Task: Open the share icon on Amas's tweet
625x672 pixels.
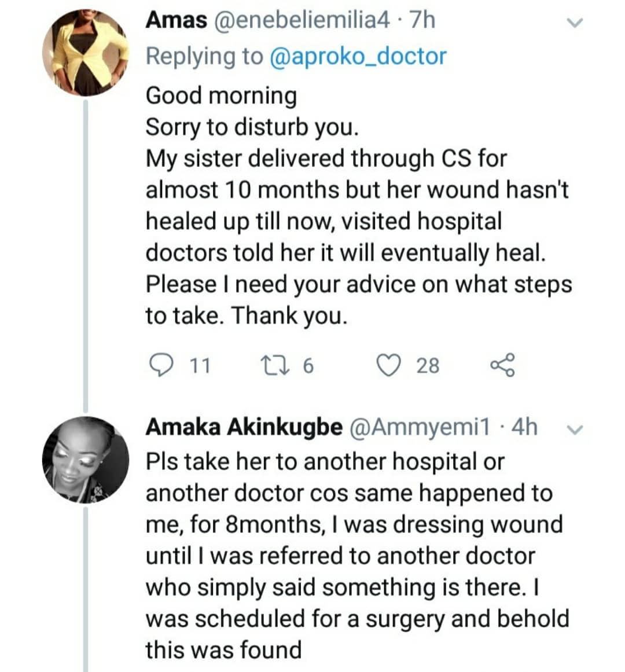Action: (502, 365)
